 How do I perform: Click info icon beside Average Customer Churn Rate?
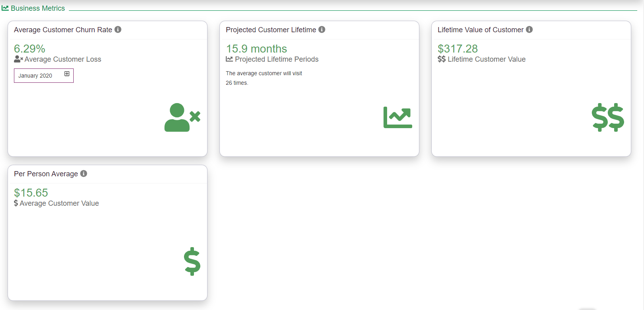(118, 29)
